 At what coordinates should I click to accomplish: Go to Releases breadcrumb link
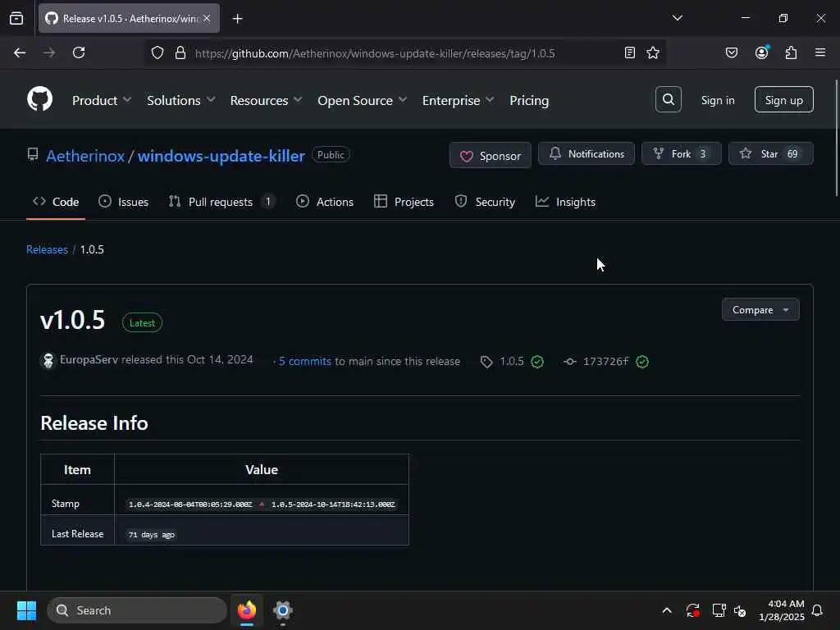[x=47, y=249]
